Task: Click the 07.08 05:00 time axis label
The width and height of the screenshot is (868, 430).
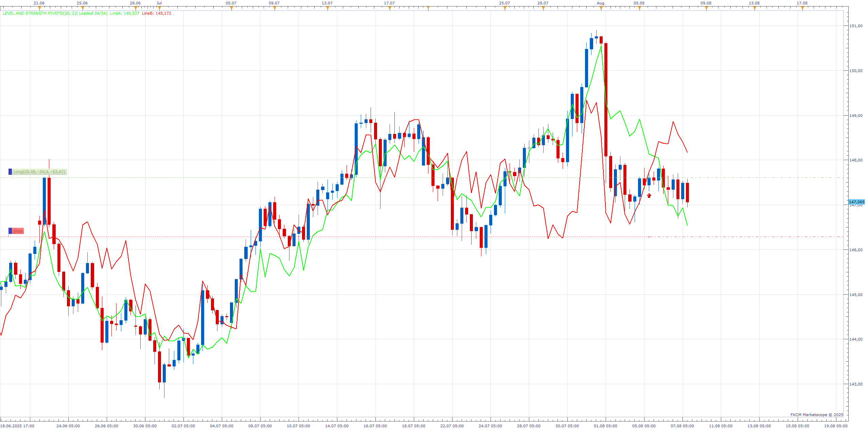Action: pyautogui.click(x=682, y=426)
